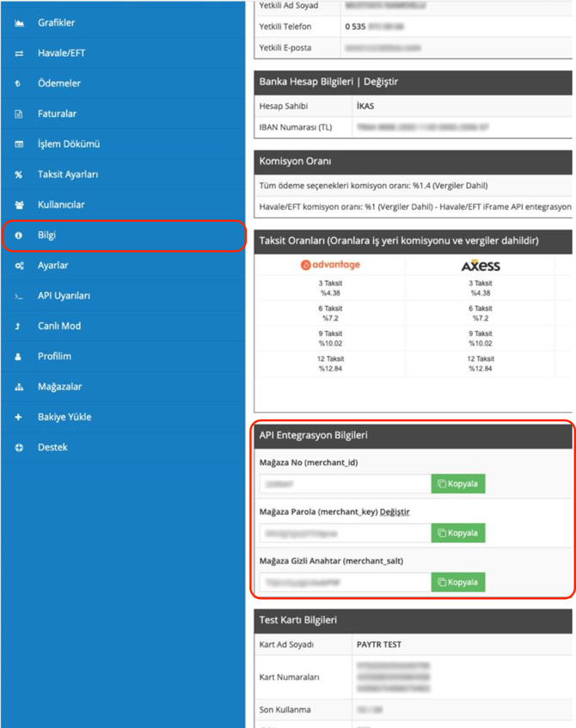Open API Uyarıları in sidebar
Viewport: 576px width, 728px height.
click(64, 296)
